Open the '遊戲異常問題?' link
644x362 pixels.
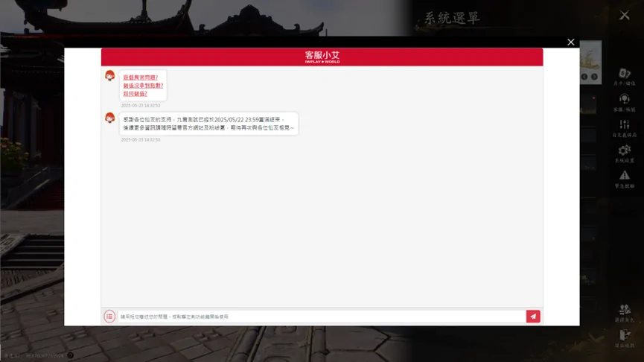tap(141, 77)
